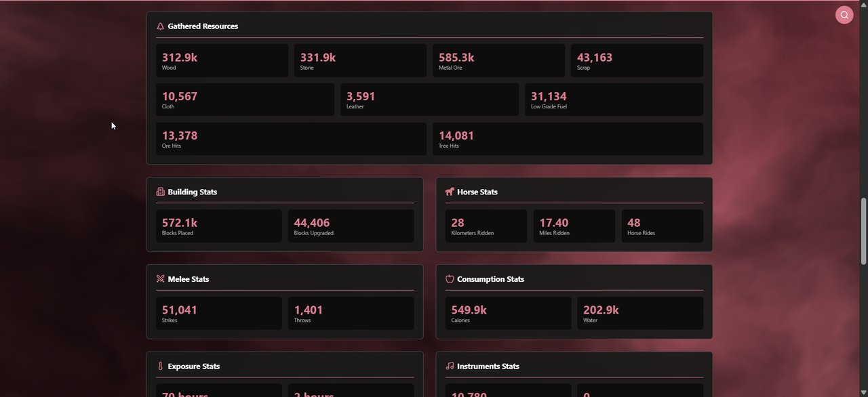Select the Exposure Stats heading
This screenshot has width=868, height=397.
[x=194, y=367]
